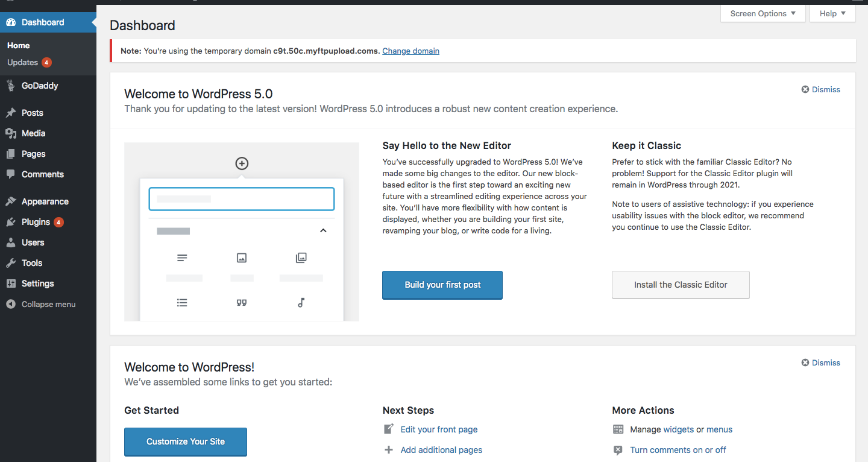Click the Media icon in sidebar
Screen dimensions: 868x462
[11, 133]
